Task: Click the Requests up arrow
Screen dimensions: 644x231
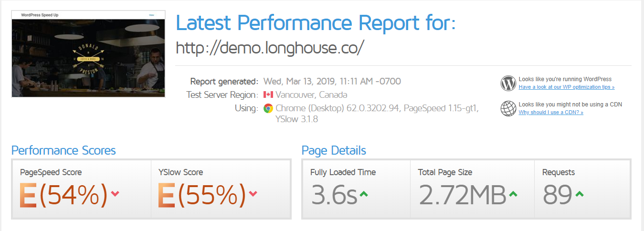Action: [x=579, y=194]
